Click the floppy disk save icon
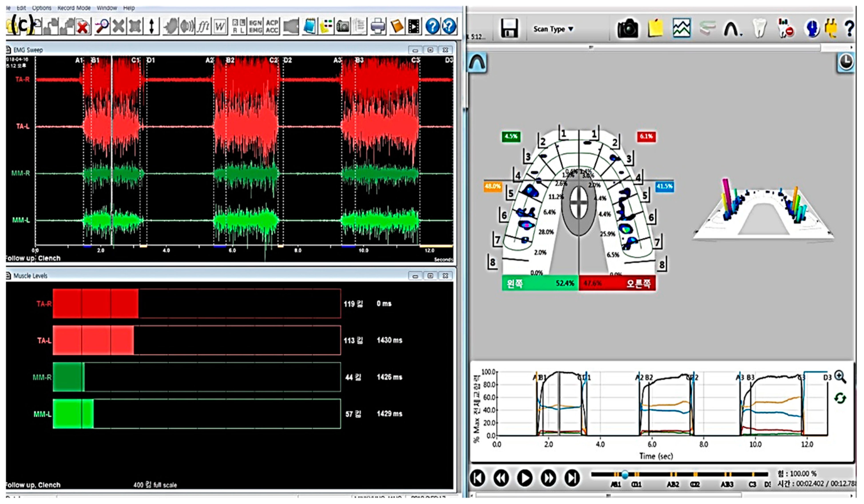The height and width of the screenshot is (504, 864). coord(509,28)
